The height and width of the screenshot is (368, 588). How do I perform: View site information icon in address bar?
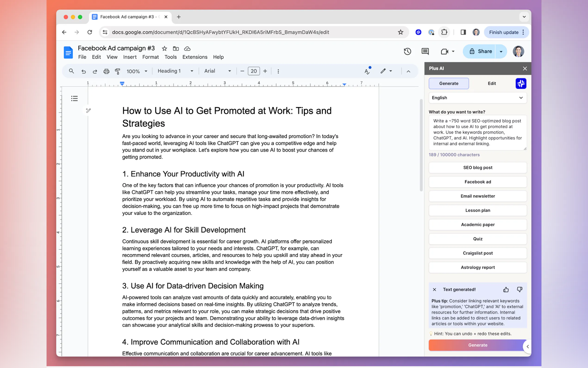(105, 32)
